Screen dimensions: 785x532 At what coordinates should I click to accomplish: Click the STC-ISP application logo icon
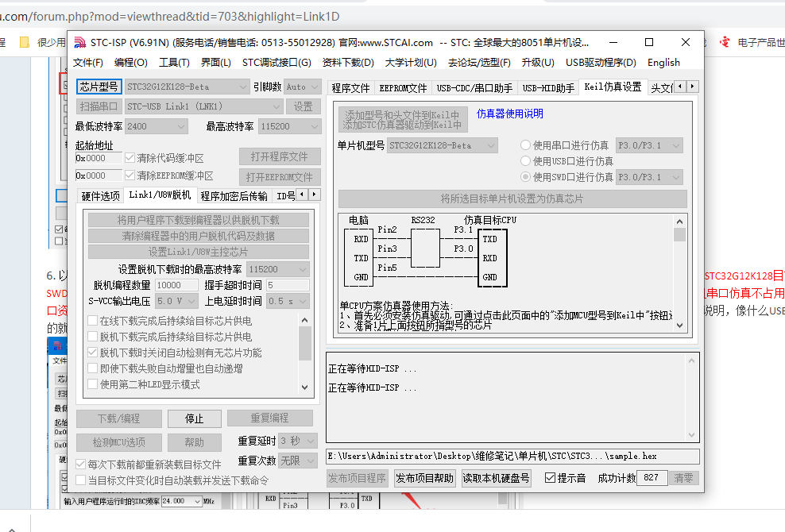coord(79,43)
